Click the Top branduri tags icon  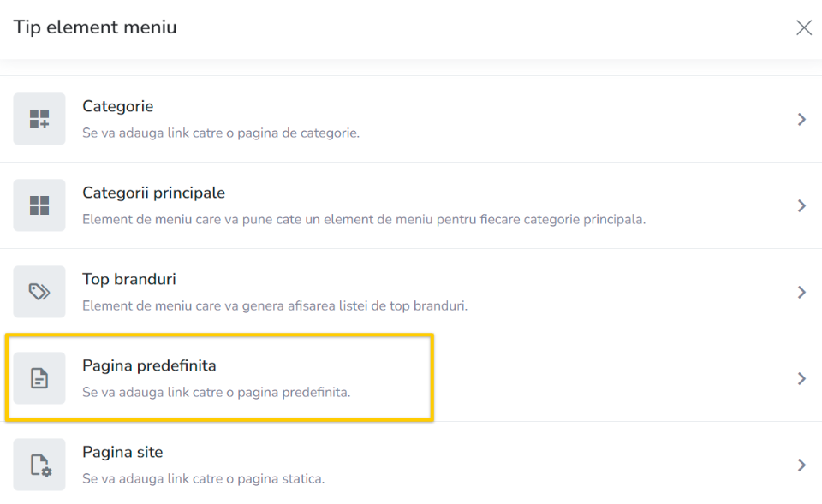[39, 292]
